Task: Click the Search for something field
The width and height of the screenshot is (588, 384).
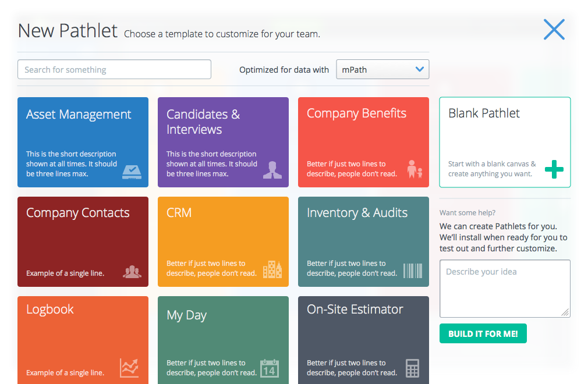Action: click(x=114, y=70)
